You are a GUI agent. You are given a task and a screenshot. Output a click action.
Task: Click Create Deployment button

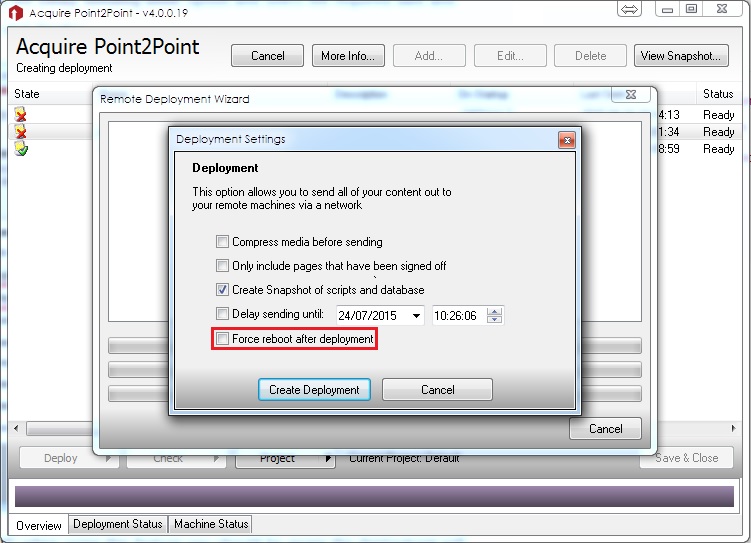click(314, 390)
